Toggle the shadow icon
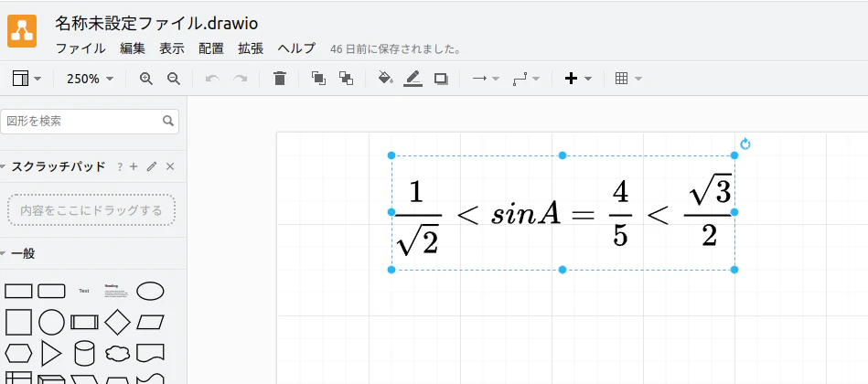 click(x=441, y=79)
